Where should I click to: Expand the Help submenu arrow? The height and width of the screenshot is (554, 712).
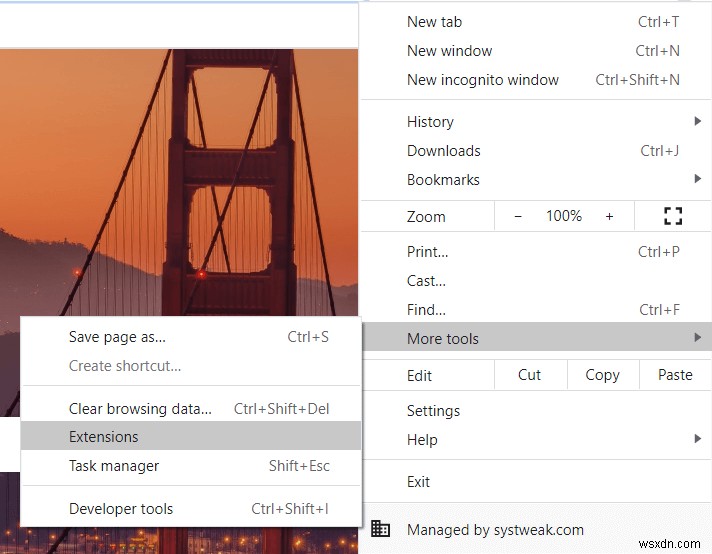coord(697,439)
